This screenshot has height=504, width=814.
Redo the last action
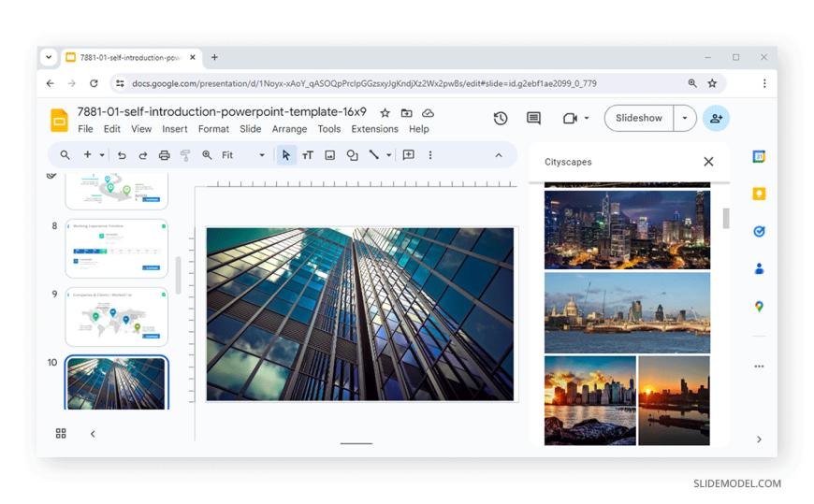click(143, 155)
